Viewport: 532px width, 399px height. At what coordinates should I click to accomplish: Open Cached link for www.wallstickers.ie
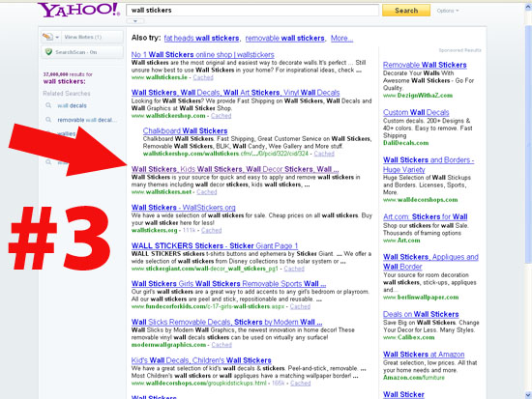pyautogui.click(x=203, y=77)
